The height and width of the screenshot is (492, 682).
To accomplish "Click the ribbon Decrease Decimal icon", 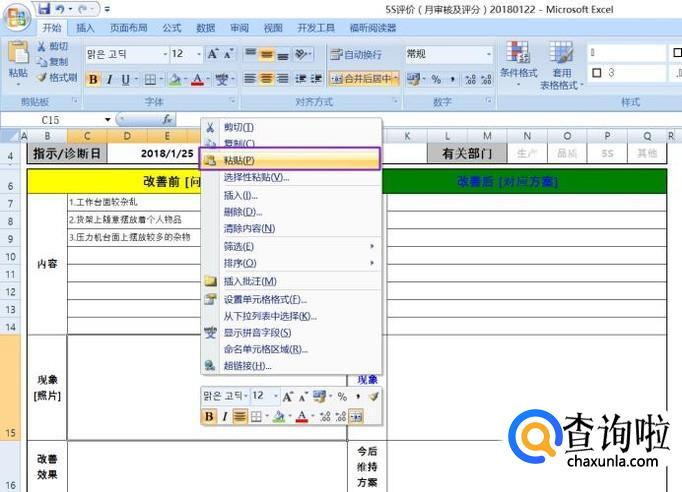I will (487, 79).
